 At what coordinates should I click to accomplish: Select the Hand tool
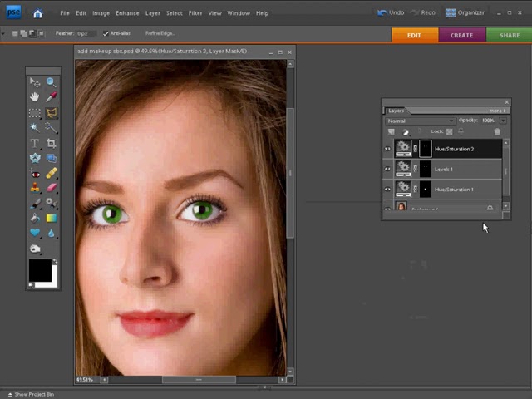click(35, 97)
